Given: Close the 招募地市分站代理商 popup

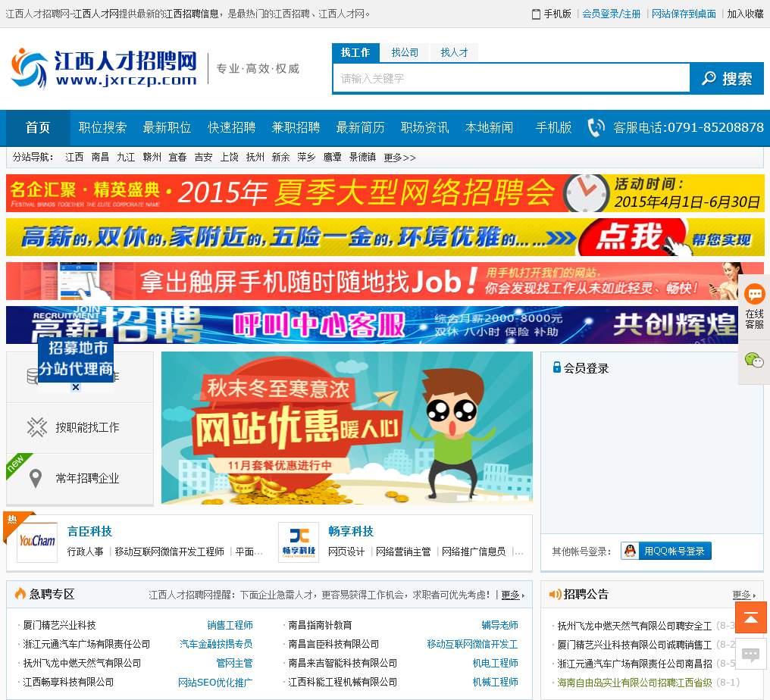Looking at the screenshot, I should [76, 387].
